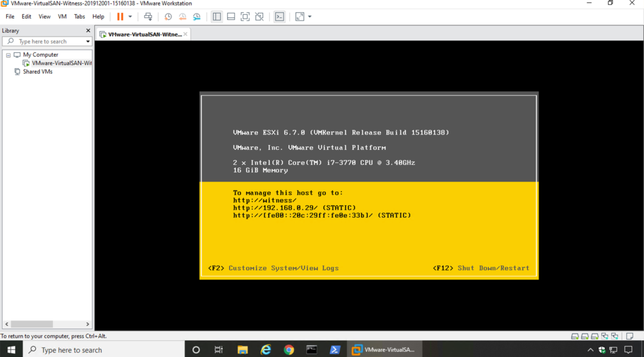Select the VMware-VirtualSAN-Witness tab

[145, 35]
